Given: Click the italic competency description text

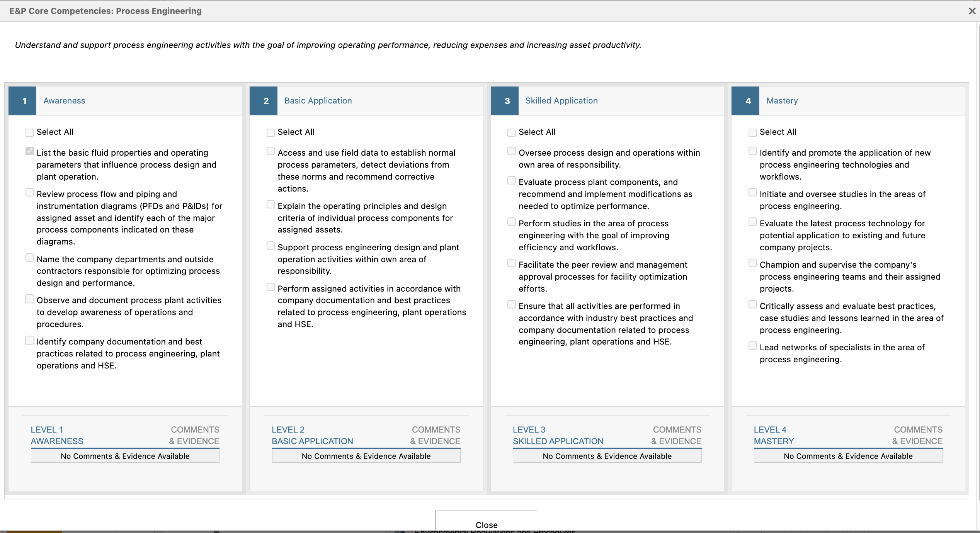Looking at the screenshot, I should pyautogui.click(x=328, y=45).
